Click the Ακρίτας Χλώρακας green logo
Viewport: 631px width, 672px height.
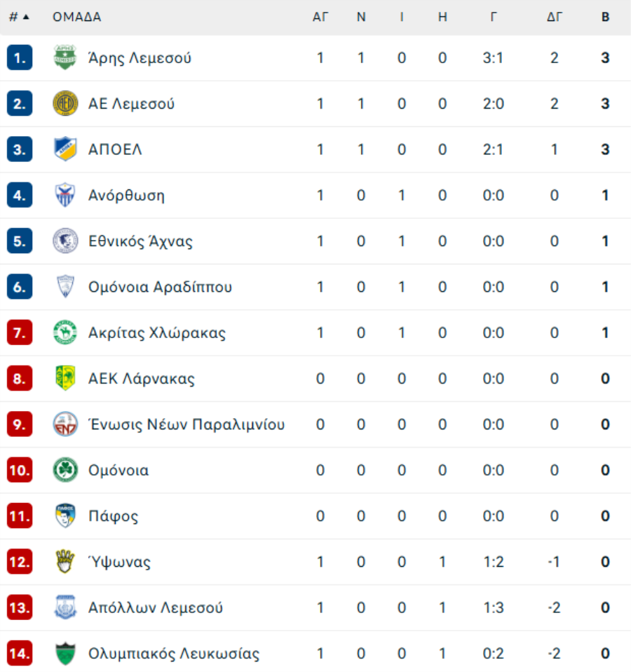click(x=65, y=332)
